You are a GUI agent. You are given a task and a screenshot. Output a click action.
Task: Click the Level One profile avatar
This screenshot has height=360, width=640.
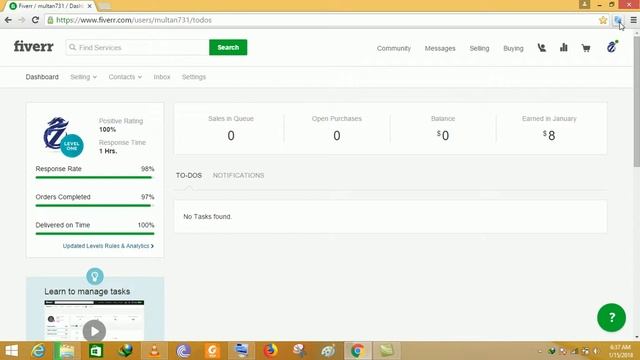point(63,137)
